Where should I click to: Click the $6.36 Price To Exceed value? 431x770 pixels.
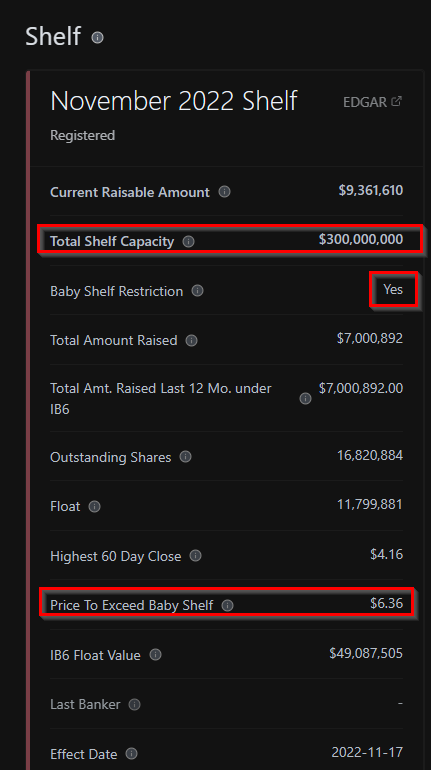tap(387, 603)
